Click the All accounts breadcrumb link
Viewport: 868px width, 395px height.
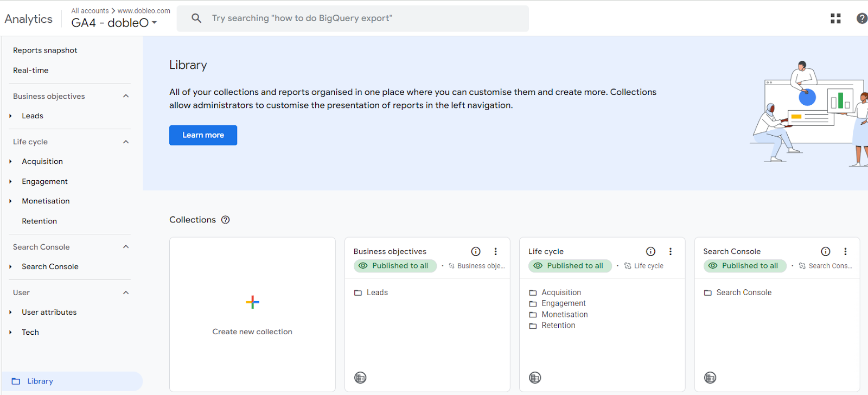90,11
